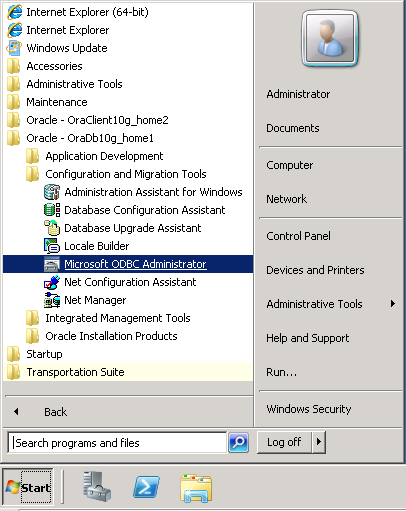Open Net Manager icon

click(x=52, y=300)
